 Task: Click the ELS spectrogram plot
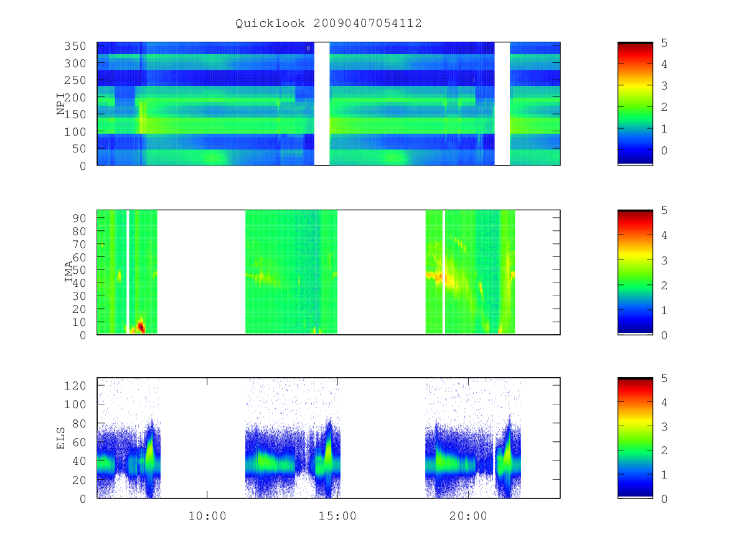pyautogui.click(x=329, y=437)
